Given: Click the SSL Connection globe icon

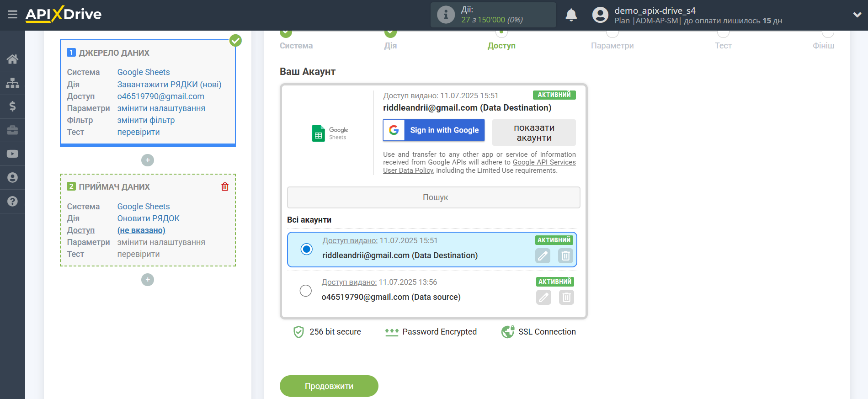Looking at the screenshot, I should pyautogui.click(x=508, y=332).
